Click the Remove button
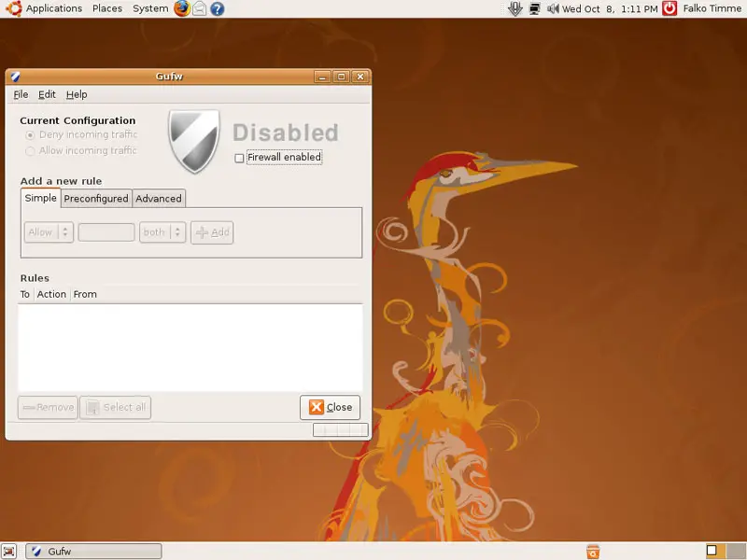747x560 pixels. 48,408
